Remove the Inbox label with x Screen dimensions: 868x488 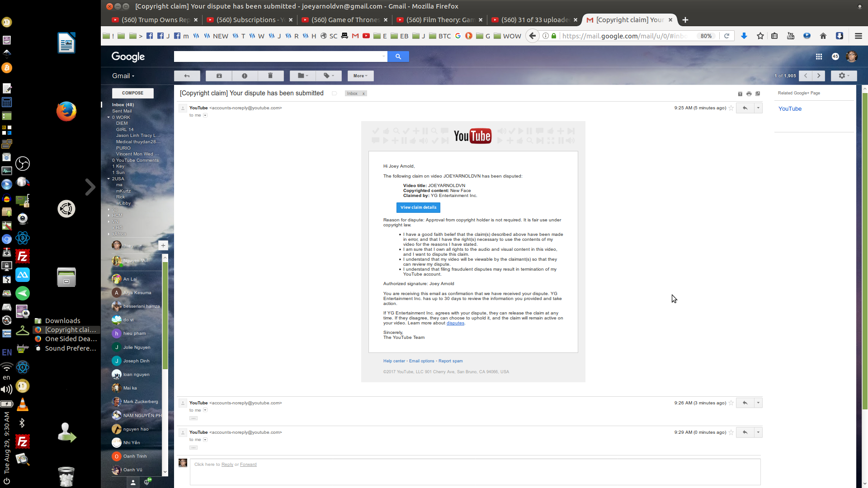click(x=363, y=94)
